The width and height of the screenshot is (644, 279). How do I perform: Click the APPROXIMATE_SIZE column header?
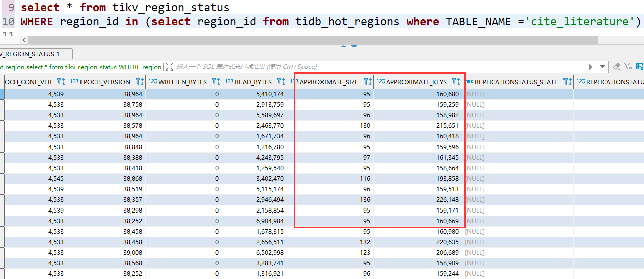click(330, 82)
